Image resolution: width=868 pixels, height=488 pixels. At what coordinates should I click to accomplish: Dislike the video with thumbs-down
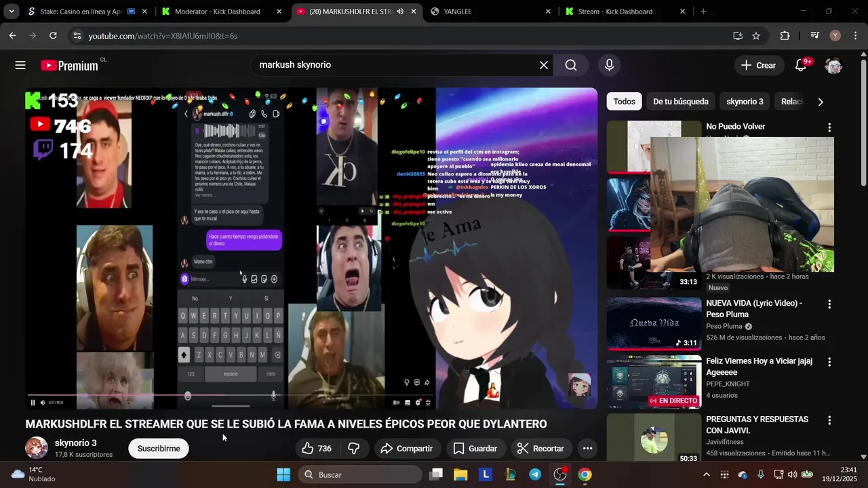(354, 449)
